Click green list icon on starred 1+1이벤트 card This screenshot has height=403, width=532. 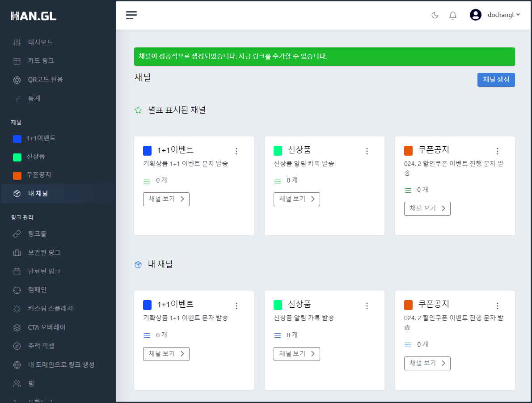(x=147, y=181)
